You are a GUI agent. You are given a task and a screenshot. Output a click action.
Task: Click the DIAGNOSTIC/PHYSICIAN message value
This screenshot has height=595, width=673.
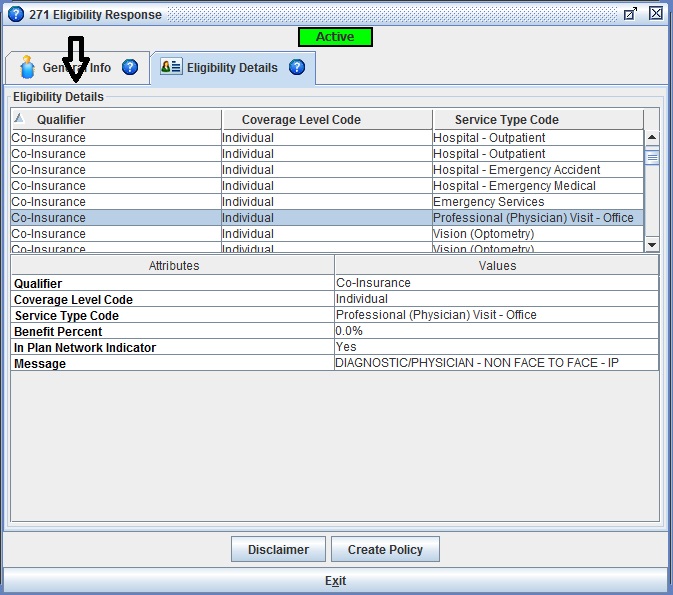coord(477,363)
